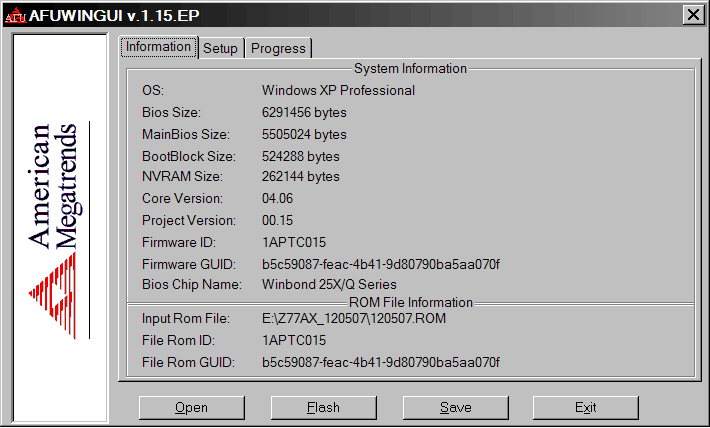Click the ROM File Information group heading
This screenshot has height=428, width=710.
pyautogui.click(x=410, y=302)
